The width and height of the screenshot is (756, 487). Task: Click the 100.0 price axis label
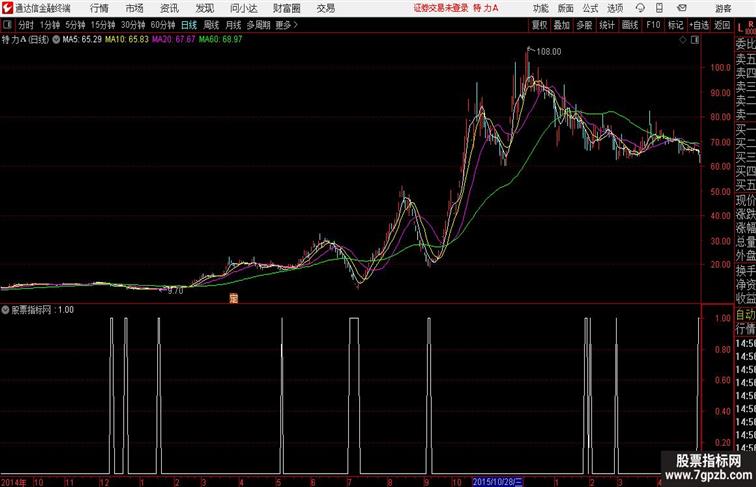coord(720,68)
